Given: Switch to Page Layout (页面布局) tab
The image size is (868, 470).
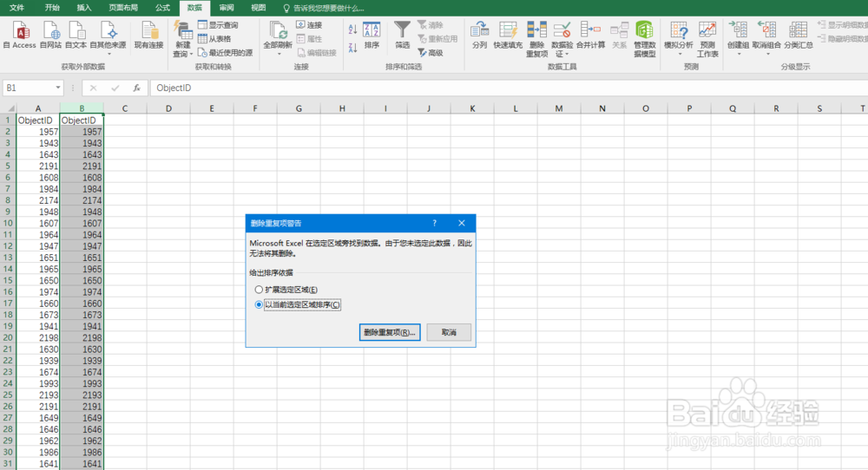Looking at the screenshot, I should coord(123,8).
